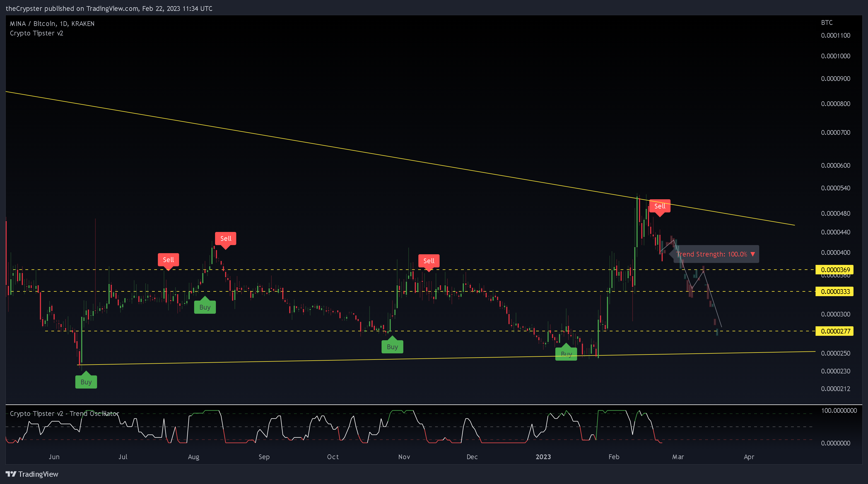The height and width of the screenshot is (484, 868).
Task: Click the 0.0000900 price axis value
Action: [x=835, y=79]
